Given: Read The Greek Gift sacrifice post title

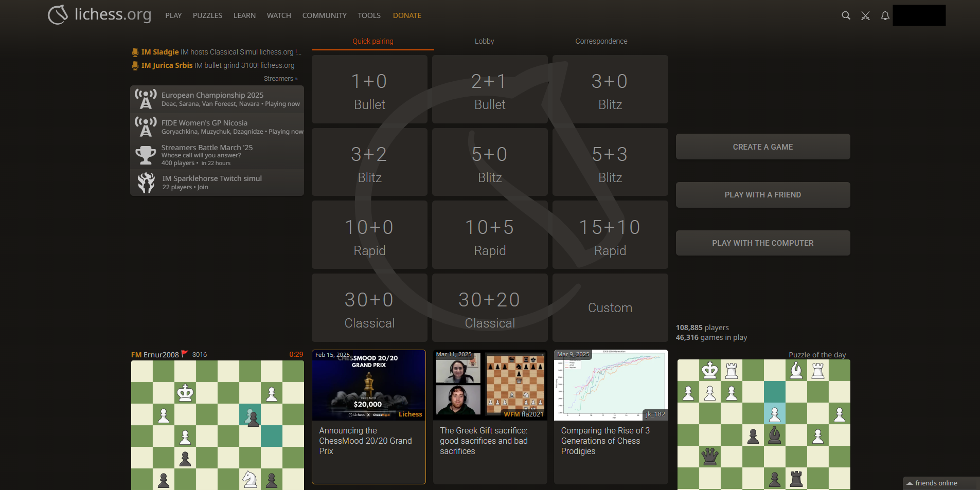Looking at the screenshot, I should pyautogui.click(x=484, y=441).
